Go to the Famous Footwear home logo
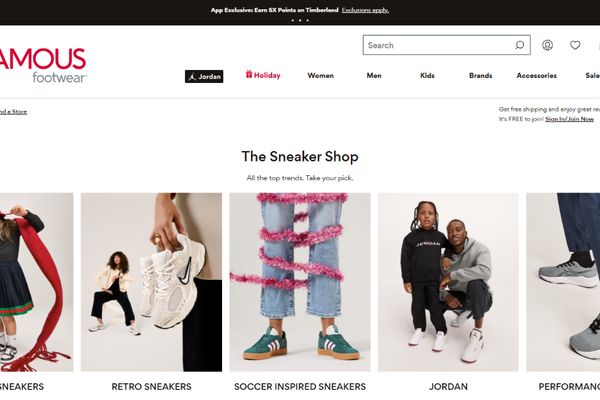600x400 pixels. 43,65
